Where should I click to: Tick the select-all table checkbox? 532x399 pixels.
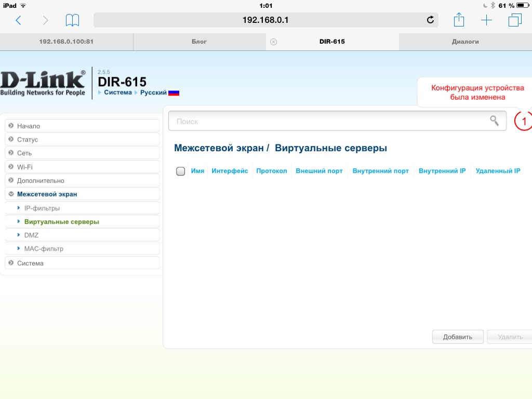(x=180, y=171)
